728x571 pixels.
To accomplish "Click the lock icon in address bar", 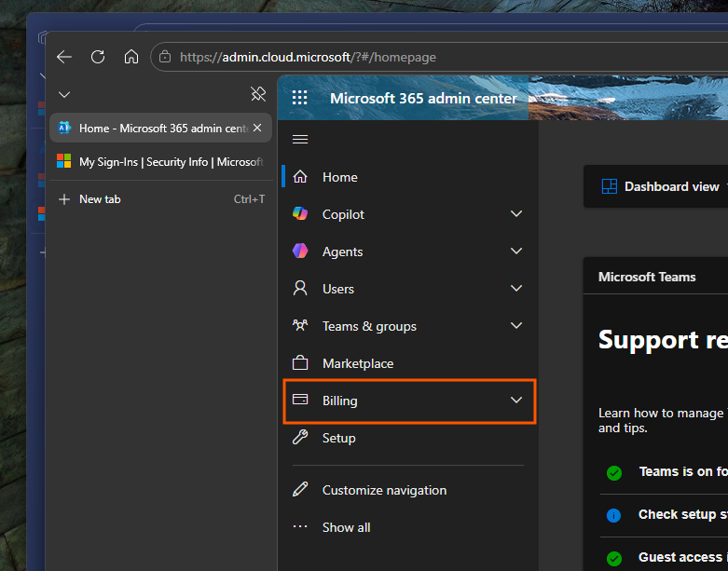I will (165, 57).
